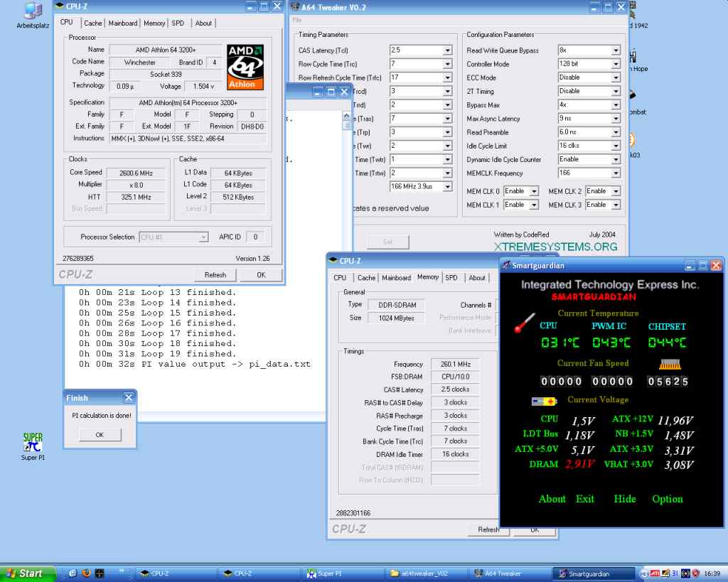
Task: Click the Smartguardian title bar icon
Action: tap(506, 265)
